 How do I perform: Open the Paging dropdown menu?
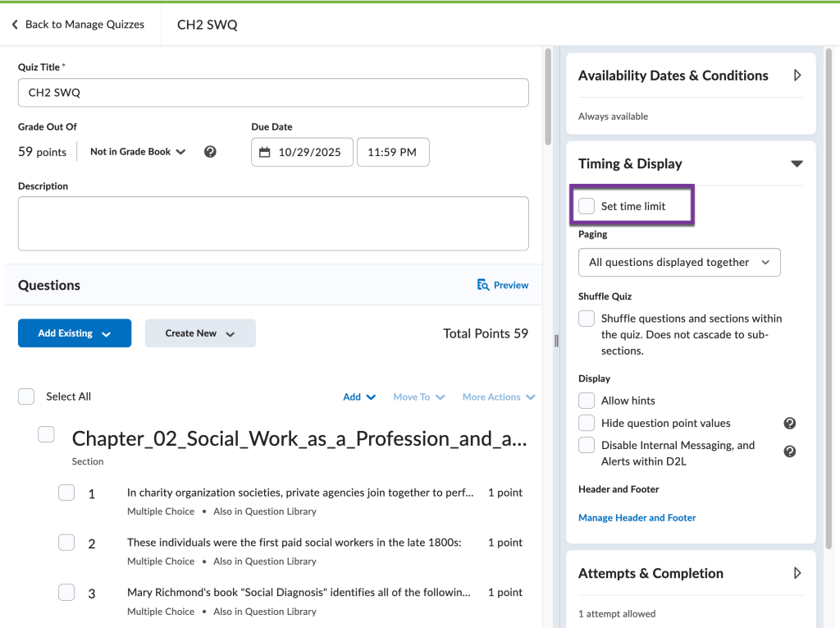[x=679, y=263]
